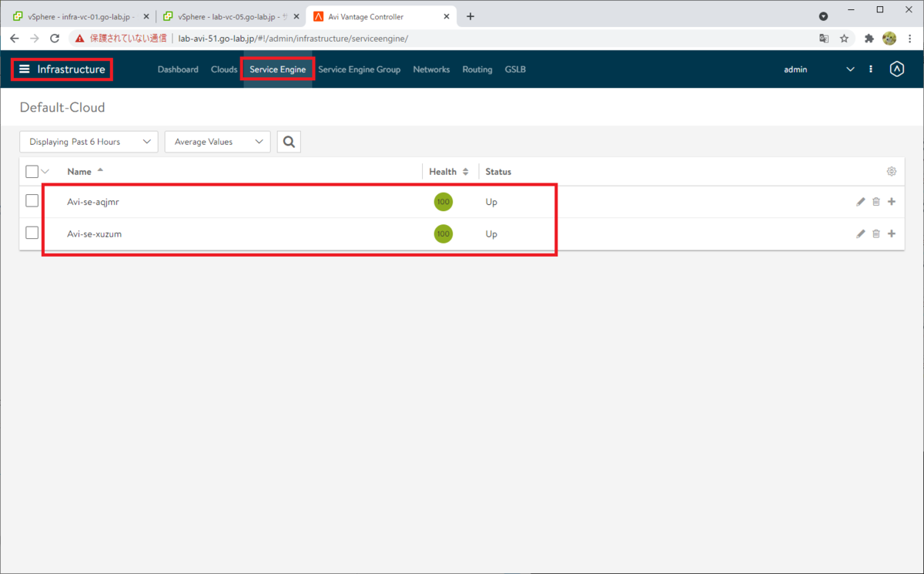The width and height of the screenshot is (924, 574).
Task: Expand admin user dropdown chevron
Action: (x=850, y=69)
